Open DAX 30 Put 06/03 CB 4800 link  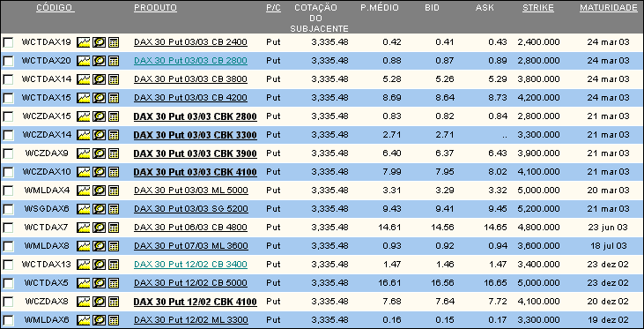click(190, 228)
